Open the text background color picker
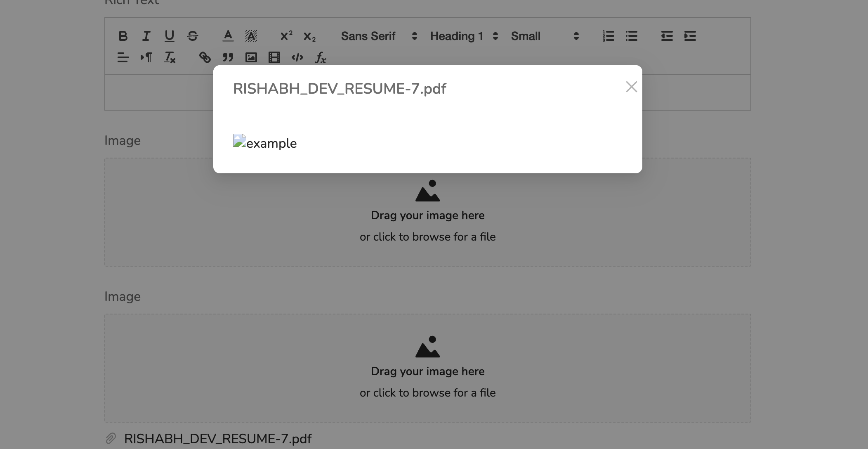868x449 pixels. 251,36
